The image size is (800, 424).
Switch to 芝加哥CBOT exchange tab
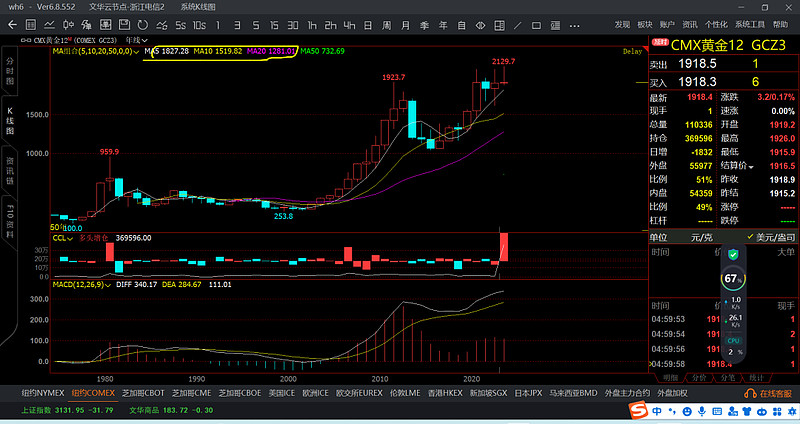[x=143, y=393]
